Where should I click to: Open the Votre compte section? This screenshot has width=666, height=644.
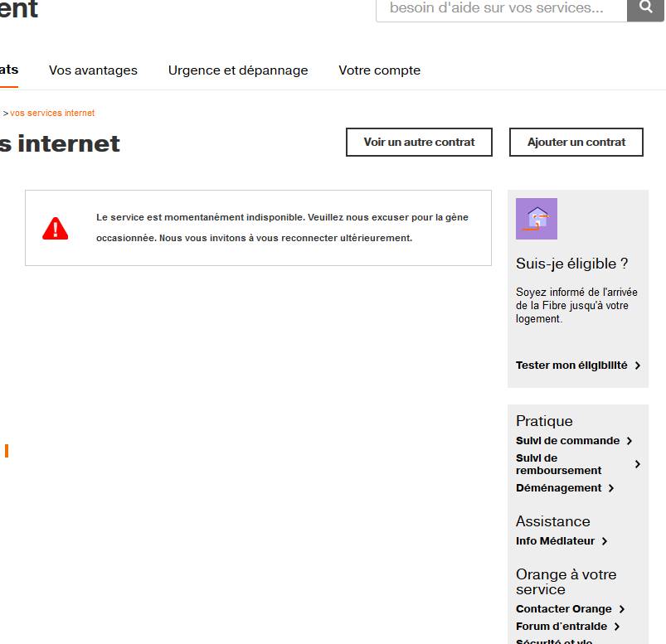click(x=379, y=70)
